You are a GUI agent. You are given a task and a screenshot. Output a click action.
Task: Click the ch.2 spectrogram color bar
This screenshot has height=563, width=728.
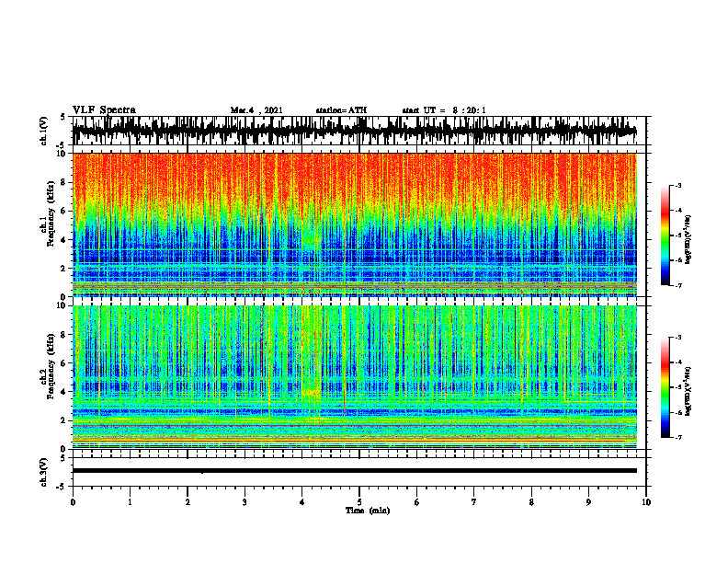[665, 387]
